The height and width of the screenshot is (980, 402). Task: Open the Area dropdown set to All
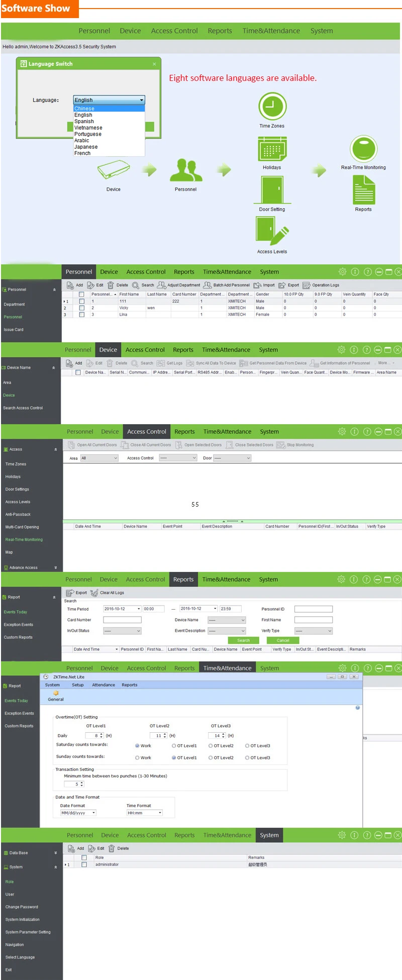(x=99, y=458)
